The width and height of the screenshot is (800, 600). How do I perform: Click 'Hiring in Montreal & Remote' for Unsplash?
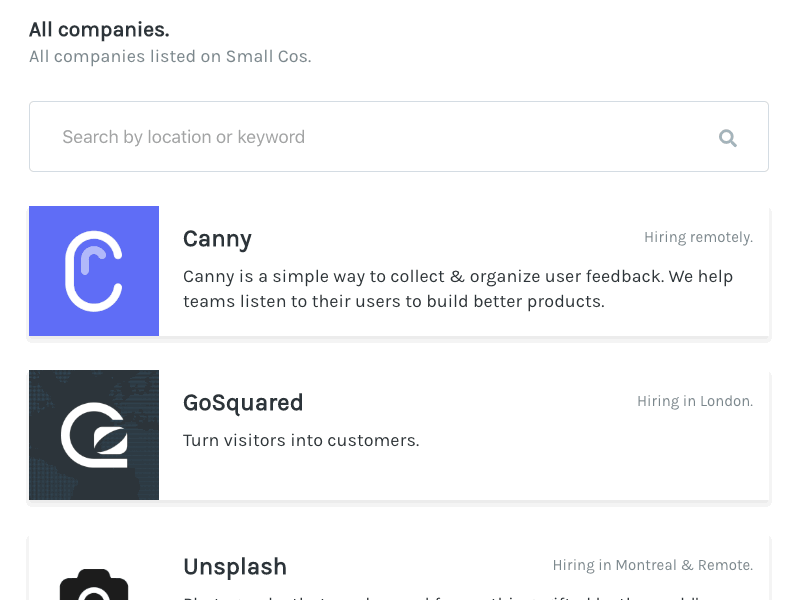[x=652, y=565]
